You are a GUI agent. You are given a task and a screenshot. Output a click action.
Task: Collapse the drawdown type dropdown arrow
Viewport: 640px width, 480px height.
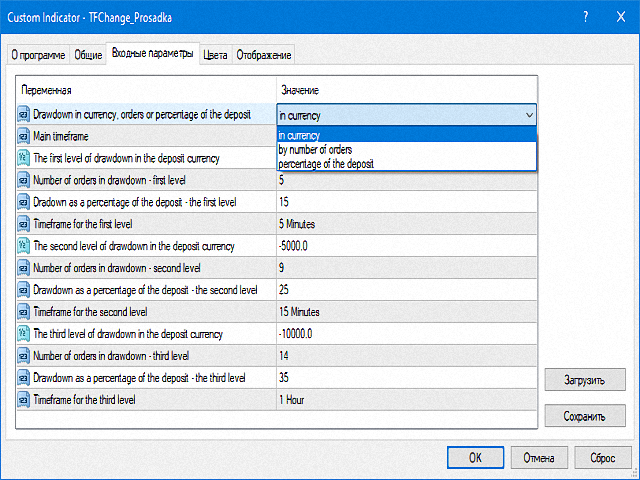528,115
